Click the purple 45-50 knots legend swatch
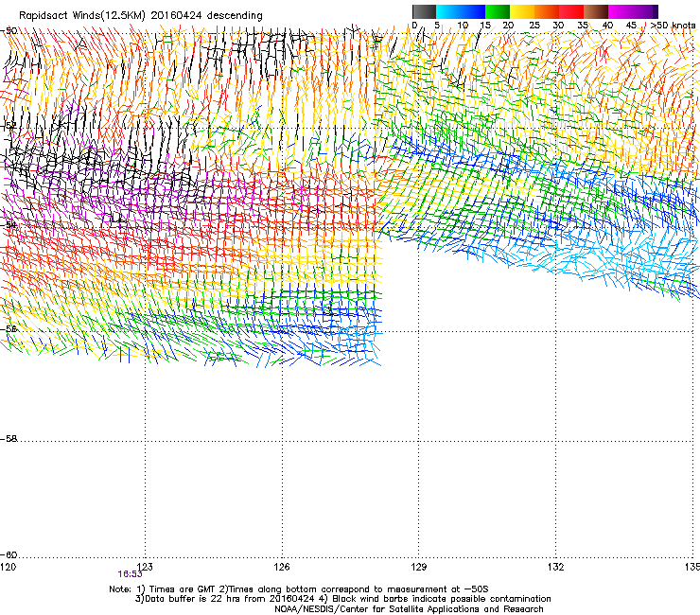Image resolution: width=700 pixels, height=615 pixels. coord(645,11)
